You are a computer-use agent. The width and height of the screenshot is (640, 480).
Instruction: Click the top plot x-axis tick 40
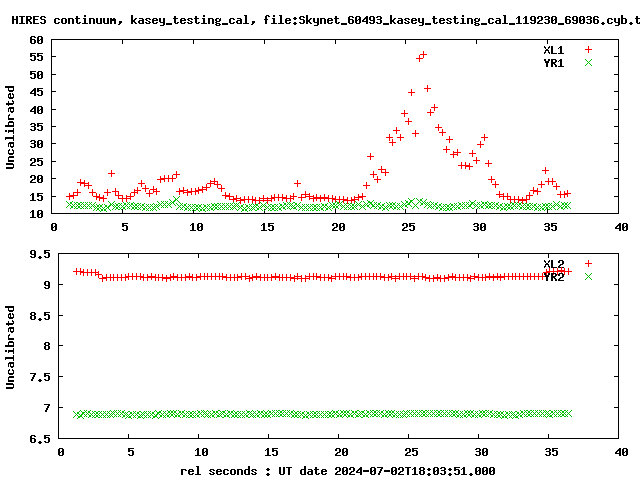[621, 227]
